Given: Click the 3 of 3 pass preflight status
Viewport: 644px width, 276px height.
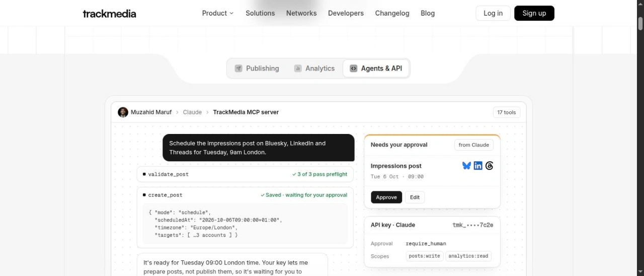Looking at the screenshot, I should [319, 174].
